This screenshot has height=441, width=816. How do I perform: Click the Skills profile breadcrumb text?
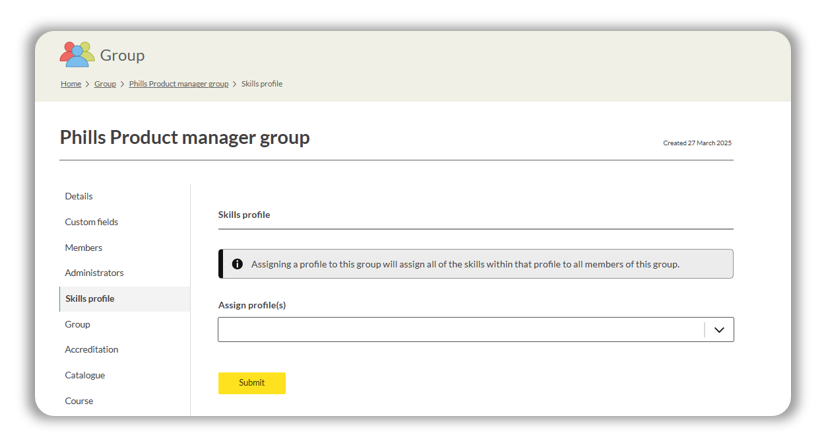(x=262, y=84)
